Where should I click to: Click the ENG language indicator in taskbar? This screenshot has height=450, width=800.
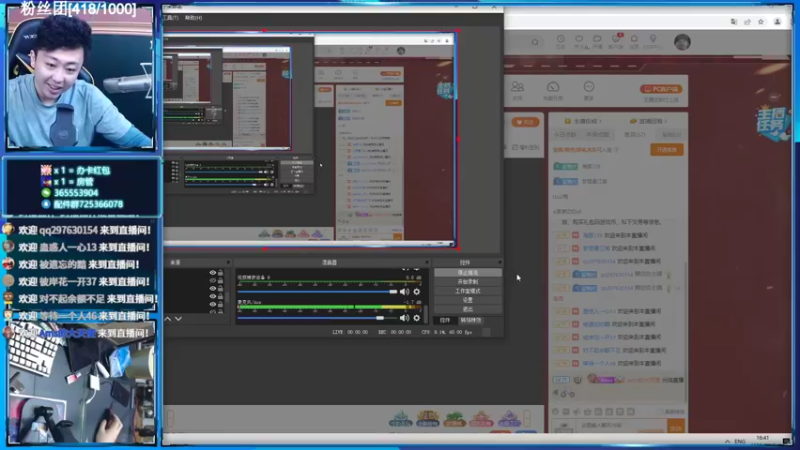(x=740, y=441)
